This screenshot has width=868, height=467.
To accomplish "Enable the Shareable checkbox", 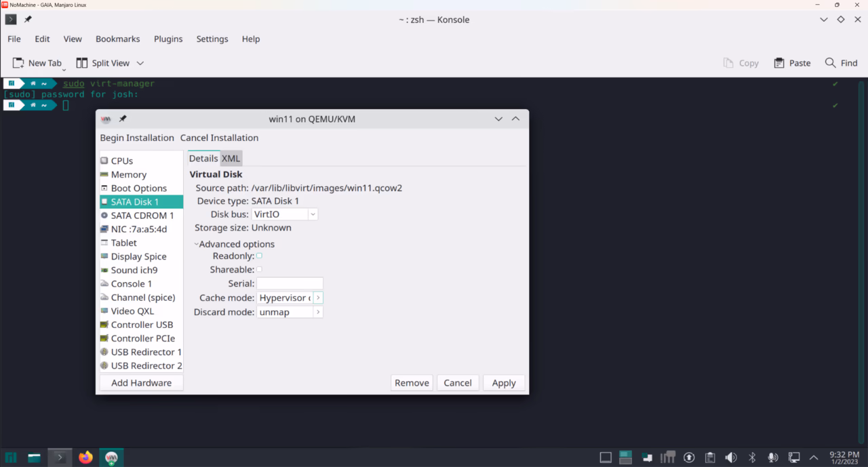I will (258, 269).
